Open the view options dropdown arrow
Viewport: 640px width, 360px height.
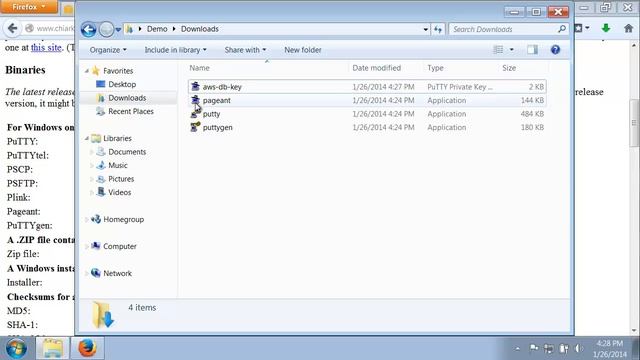[511, 50]
